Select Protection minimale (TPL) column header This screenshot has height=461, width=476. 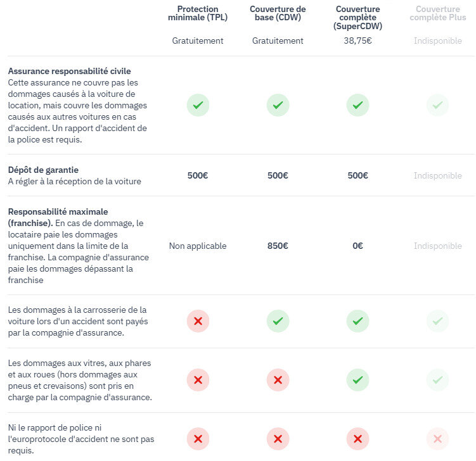(x=198, y=13)
